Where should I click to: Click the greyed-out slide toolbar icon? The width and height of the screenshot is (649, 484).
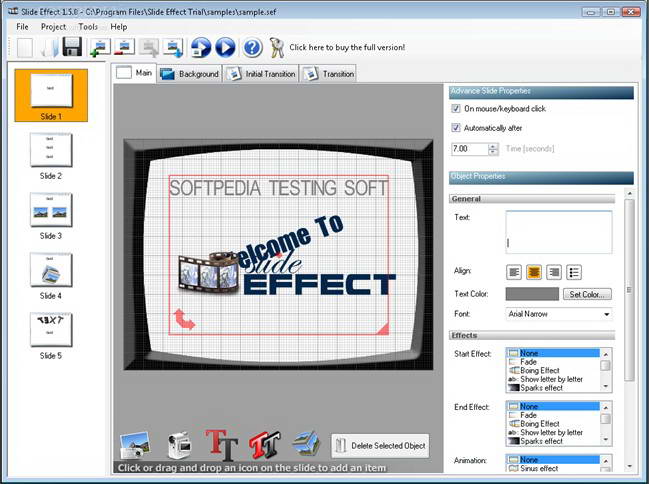click(149, 47)
